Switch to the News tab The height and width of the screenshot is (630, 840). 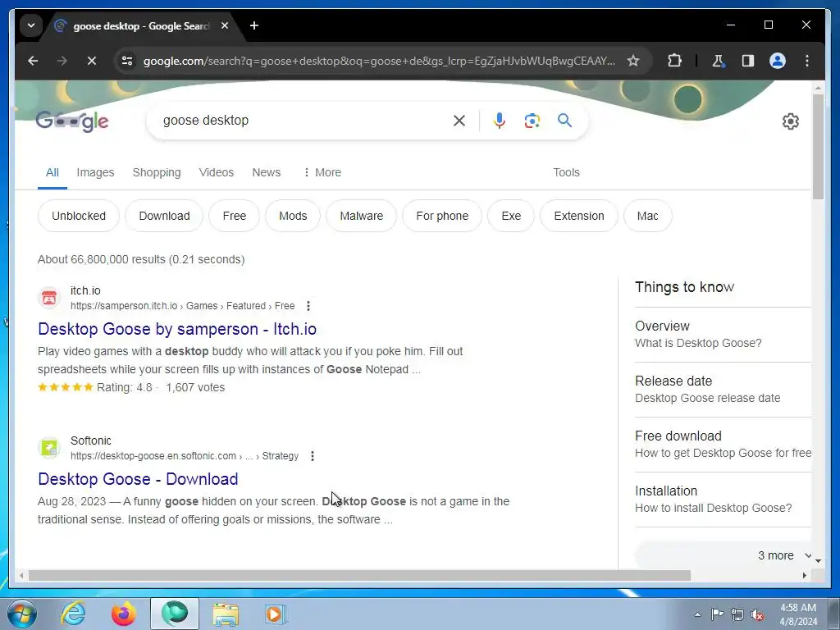point(267,172)
